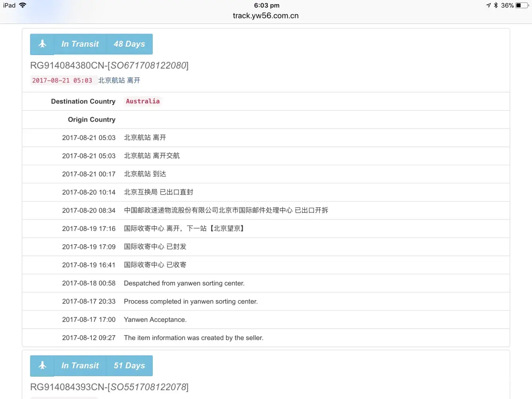Viewport: 532px width, 399px height.
Task: Click the 6:03 pm clock in status bar
Action: pyautogui.click(x=267, y=5)
